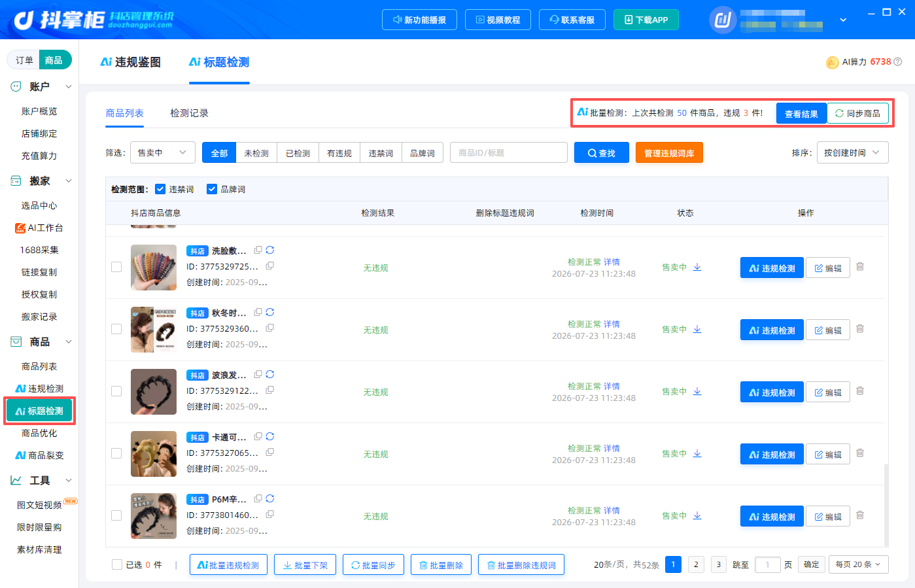This screenshot has height=588, width=915.
Task: Copy the ID of the P6M辛… product
Action: 269,514
